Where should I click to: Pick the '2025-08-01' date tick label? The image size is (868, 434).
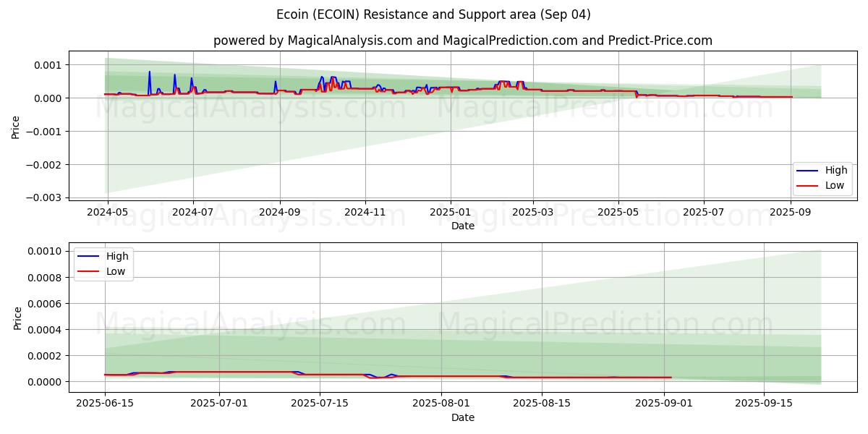tap(442, 404)
